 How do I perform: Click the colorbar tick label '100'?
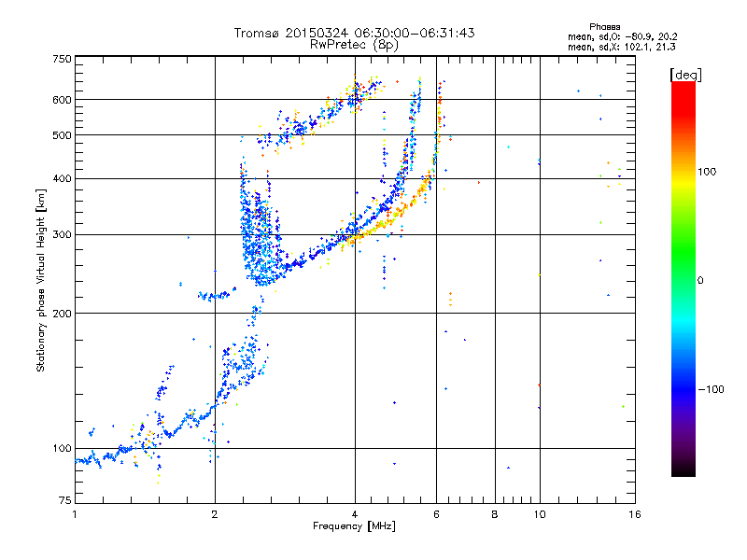707,172
